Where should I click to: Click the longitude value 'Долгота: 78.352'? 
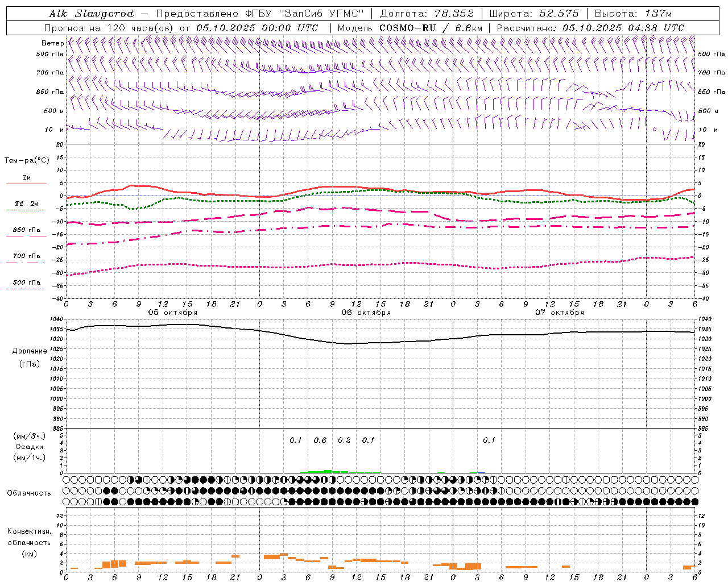click(426, 14)
